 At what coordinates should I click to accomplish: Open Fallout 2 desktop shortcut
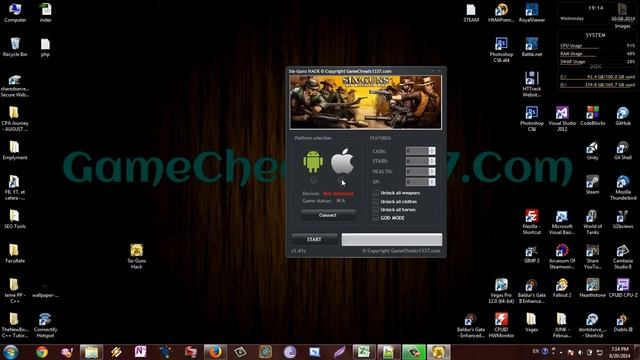562,288
